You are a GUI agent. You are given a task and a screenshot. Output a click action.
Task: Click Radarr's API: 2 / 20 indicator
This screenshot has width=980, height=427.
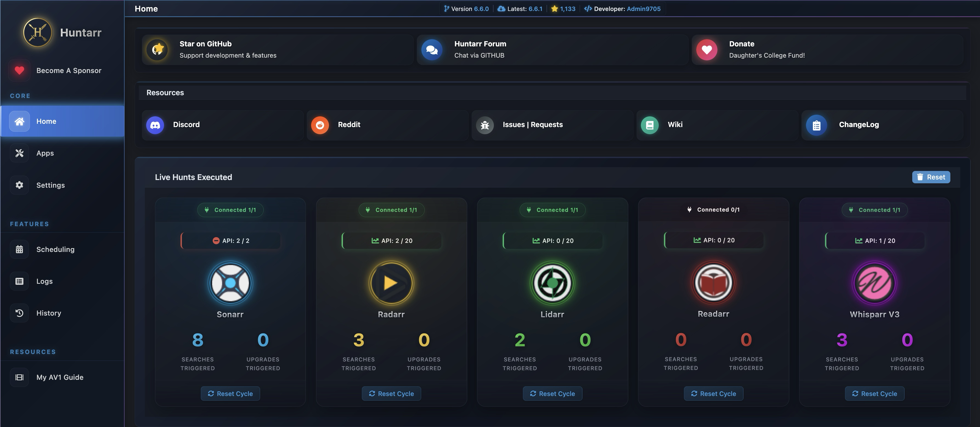coord(391,240)
